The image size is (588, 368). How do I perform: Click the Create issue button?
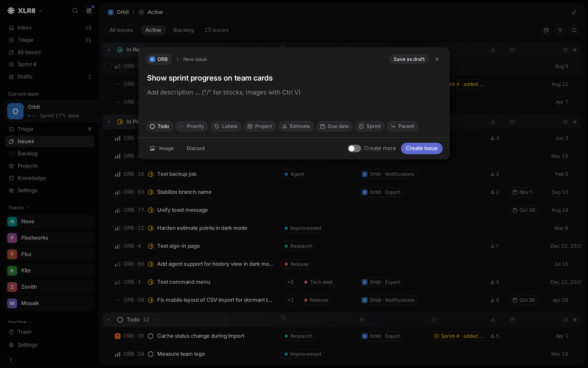point(421,148)
